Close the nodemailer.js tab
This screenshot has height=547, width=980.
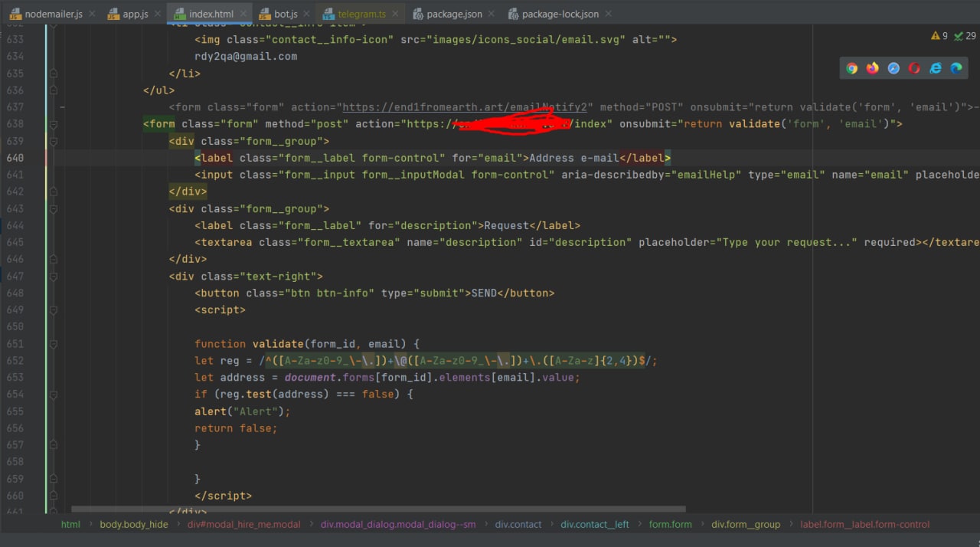91,14
